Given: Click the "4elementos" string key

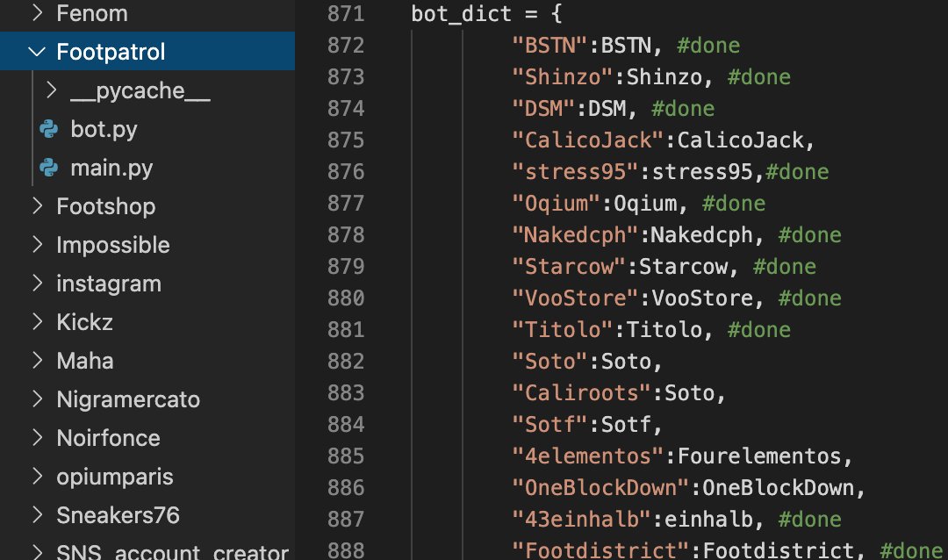Looking at the screenshot, I should point(587,456).
